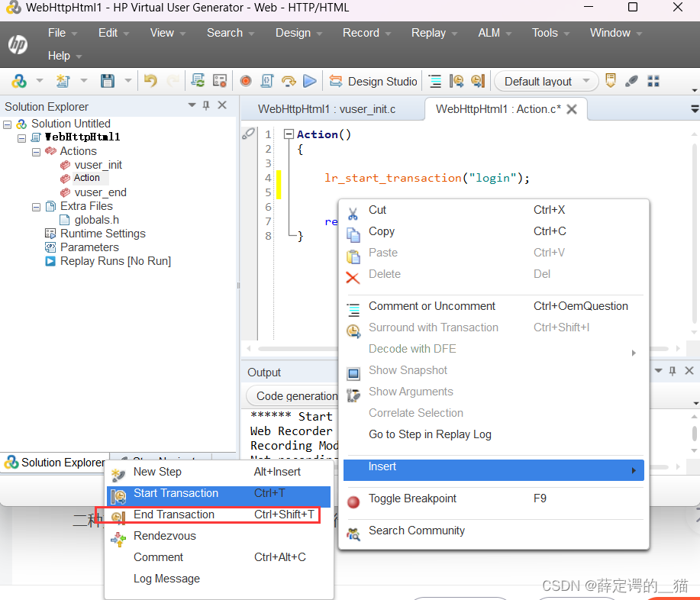Screen dimensions: 700x600
Task: Close the Solution Explorer panel
Action: (x=222, y=105)
